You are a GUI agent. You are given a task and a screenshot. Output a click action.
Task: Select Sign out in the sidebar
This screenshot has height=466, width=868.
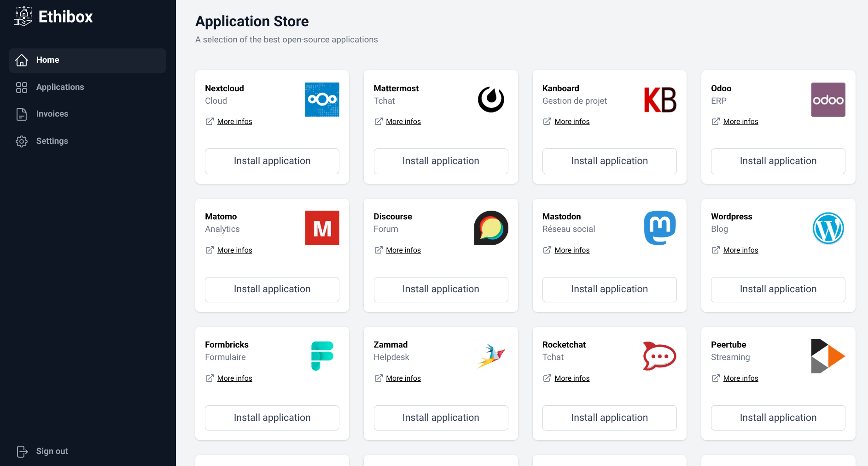[x=87, y=451]
